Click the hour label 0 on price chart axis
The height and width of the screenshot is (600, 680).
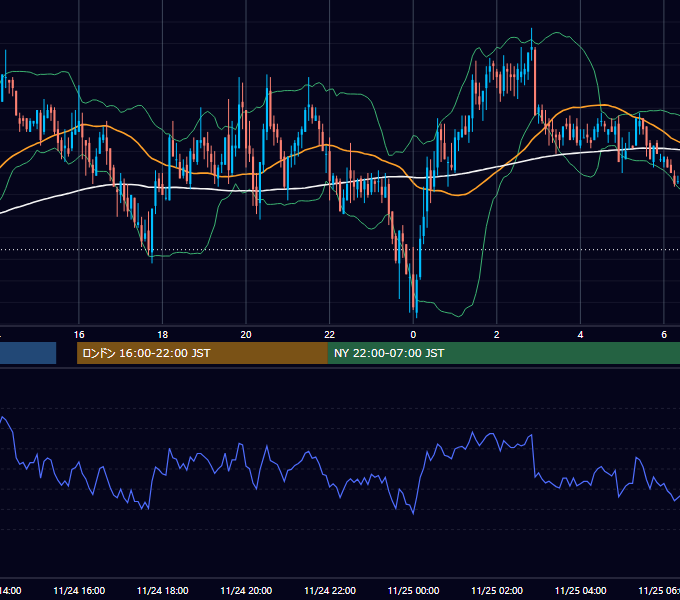[413, 335]
